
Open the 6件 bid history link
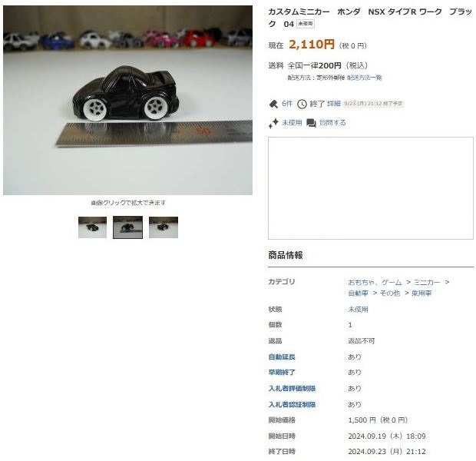tap(287, 104)
